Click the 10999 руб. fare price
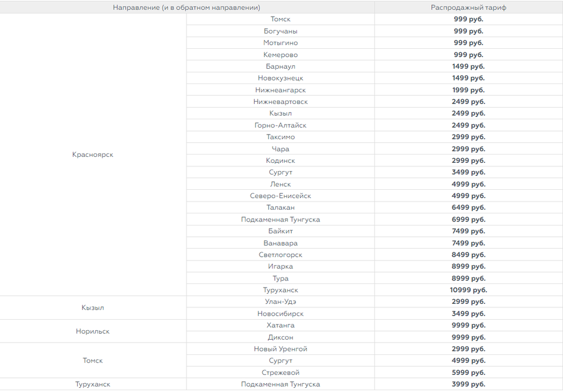The width and height of the screenshot is (563, 392). pyautogui.click(x=468, y=290)
